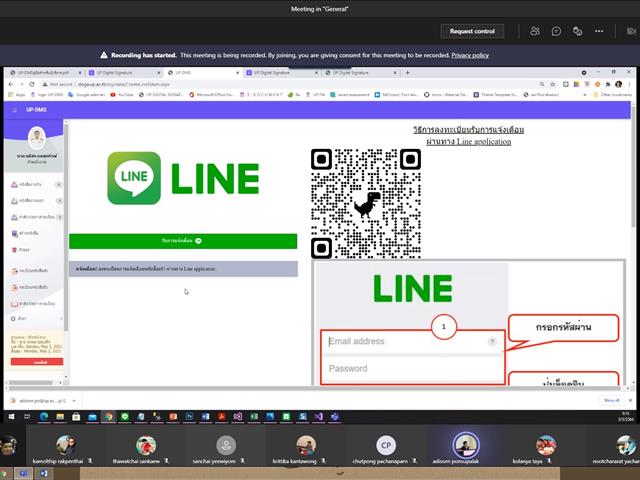The width and height of the screenshot is (640, 480).
Task: Click the sidebar vertical scrollbar
Action: coord(66,229)
